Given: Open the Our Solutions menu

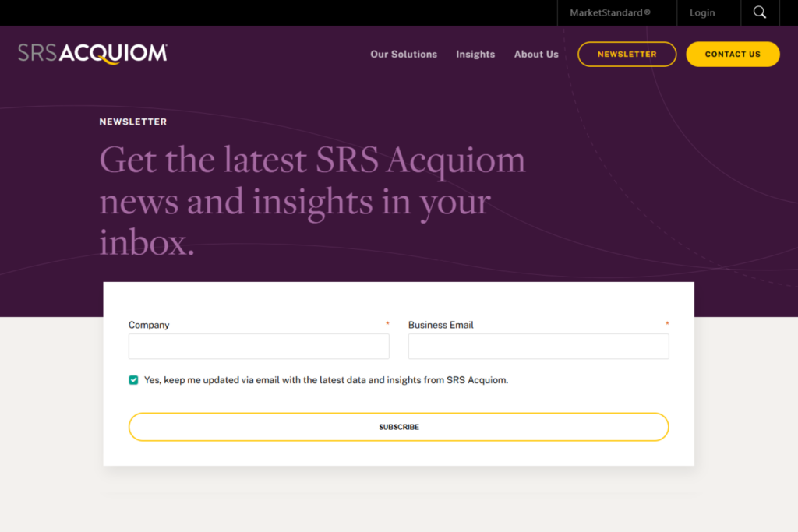Looking at the screenshot, I should click(404, 54).
